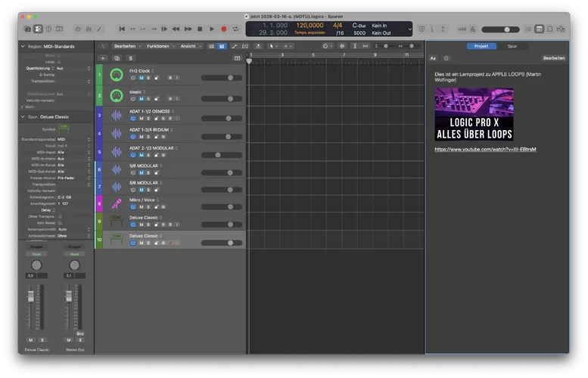
Task: Toggle power button on ADAT 1-3/4 IRIDIUM track
Action: [x=132, y=137]
